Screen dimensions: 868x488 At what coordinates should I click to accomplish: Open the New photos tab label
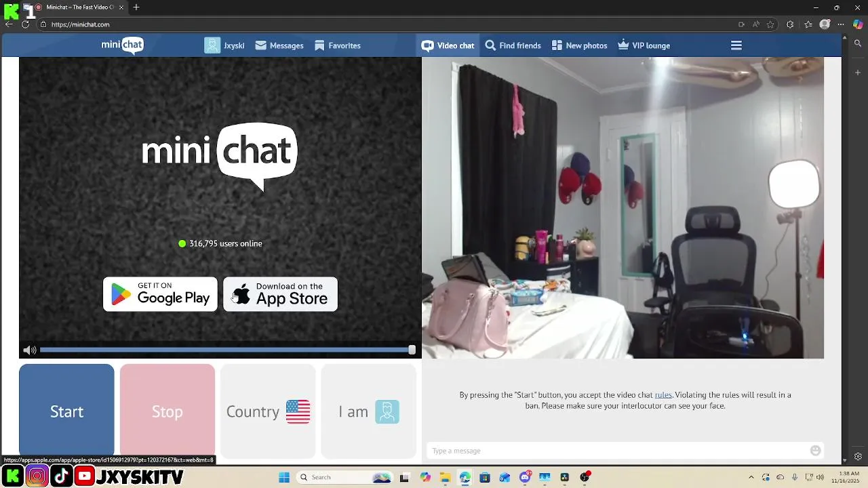point(587,45)
